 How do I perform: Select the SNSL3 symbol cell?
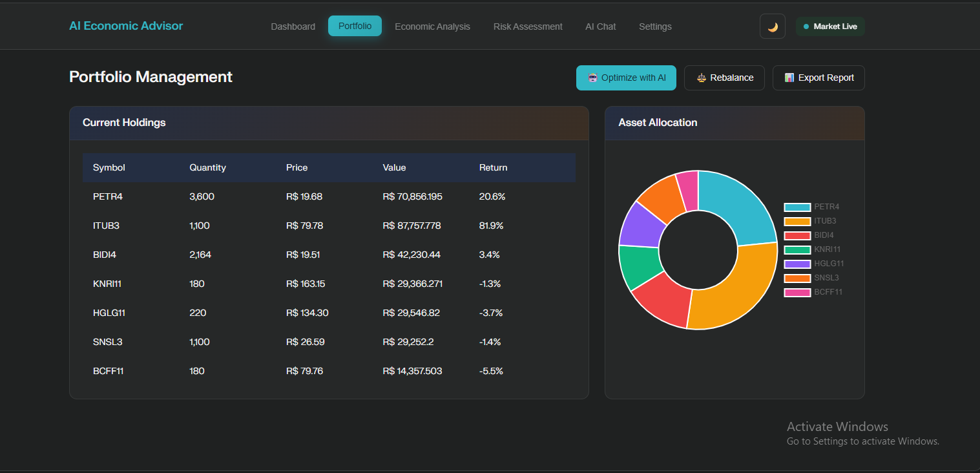point(107,342)
